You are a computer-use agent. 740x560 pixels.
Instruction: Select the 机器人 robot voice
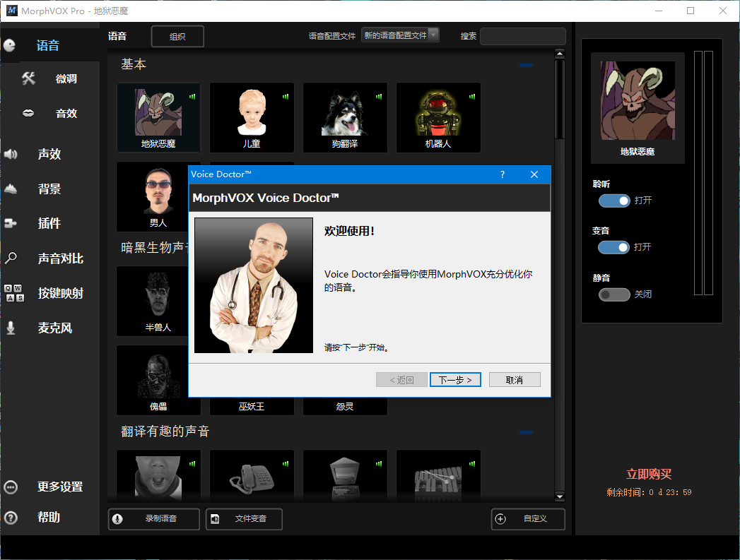tap(438, 118)
